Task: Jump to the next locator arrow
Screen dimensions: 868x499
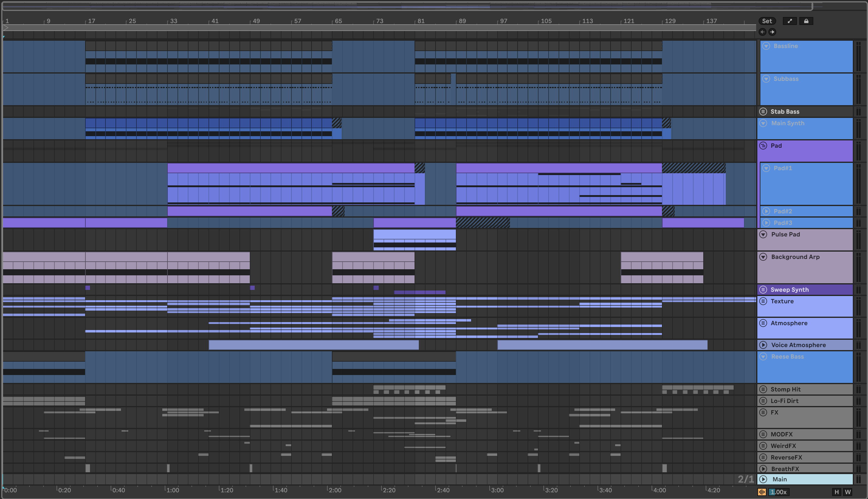Action: [772, 32]
